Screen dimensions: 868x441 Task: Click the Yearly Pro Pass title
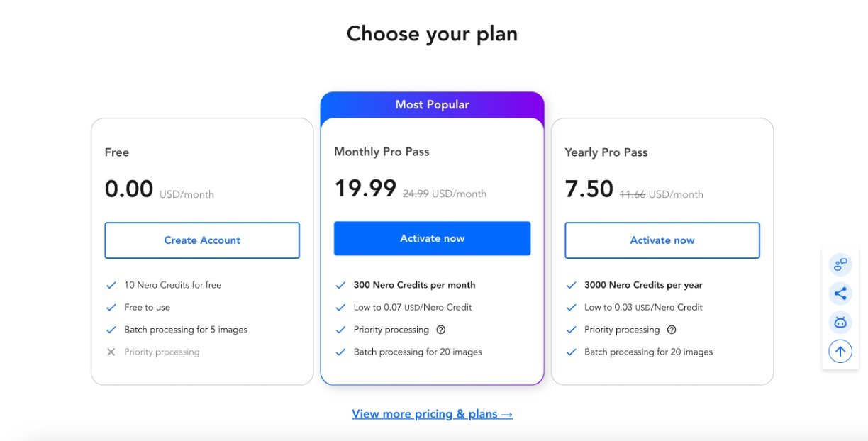coord(606,152)
